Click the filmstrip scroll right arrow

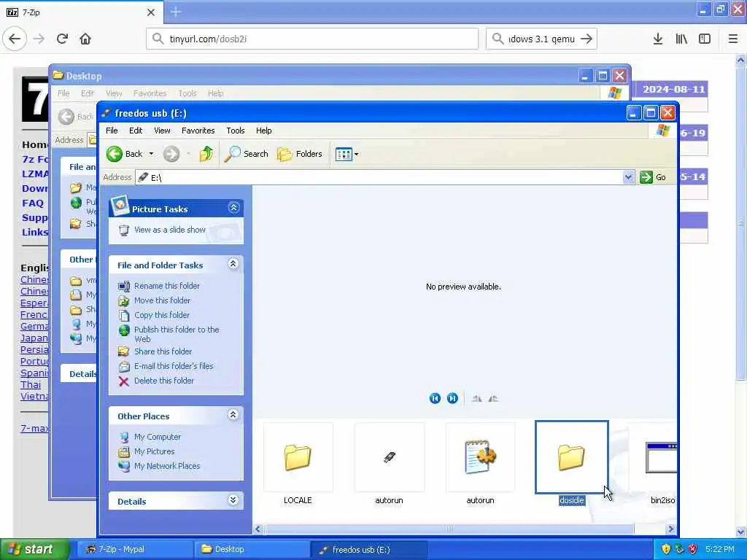pyautogui.click(x=671, y=529)
